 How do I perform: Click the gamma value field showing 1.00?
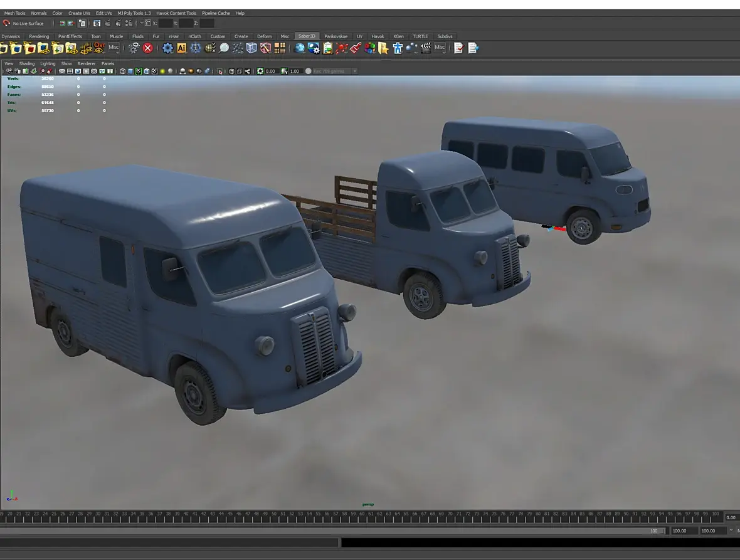(294, 71)
